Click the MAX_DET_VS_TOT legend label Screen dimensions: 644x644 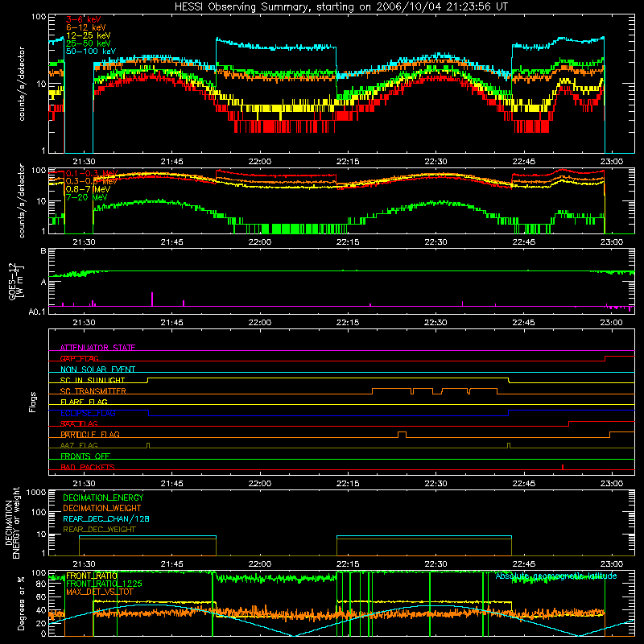pos(100,592)
